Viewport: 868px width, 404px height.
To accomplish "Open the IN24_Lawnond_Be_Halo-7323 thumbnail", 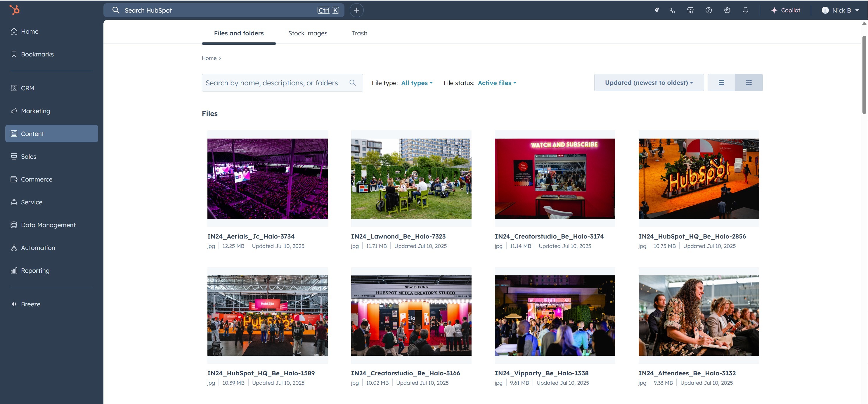I will [411, 179].
